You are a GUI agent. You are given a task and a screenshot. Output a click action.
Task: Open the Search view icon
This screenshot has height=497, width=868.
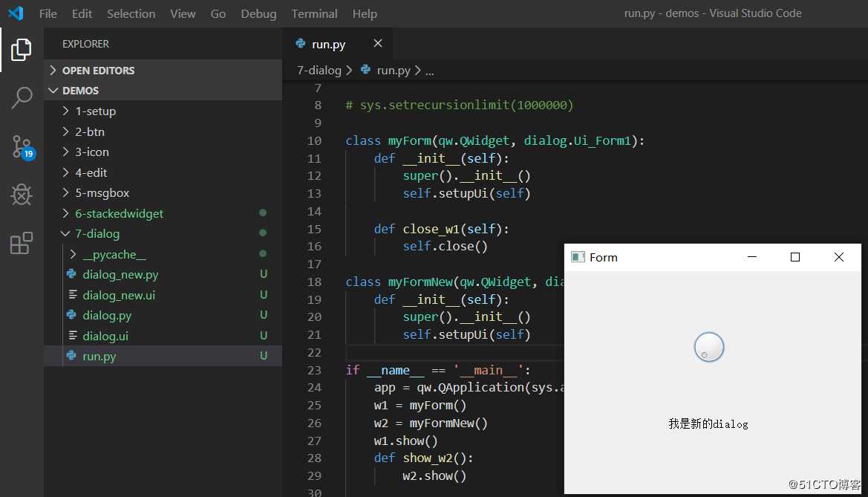point(22,97)
